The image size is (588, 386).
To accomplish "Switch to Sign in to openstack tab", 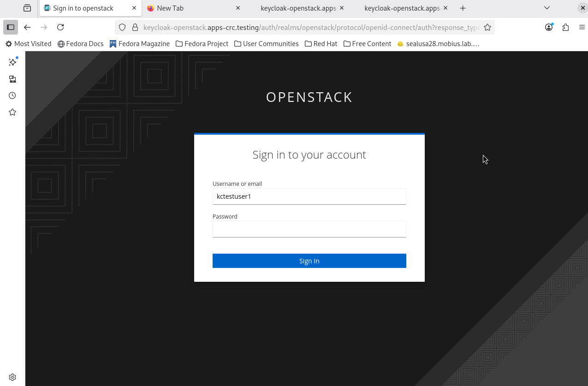I will coord(91,8).
